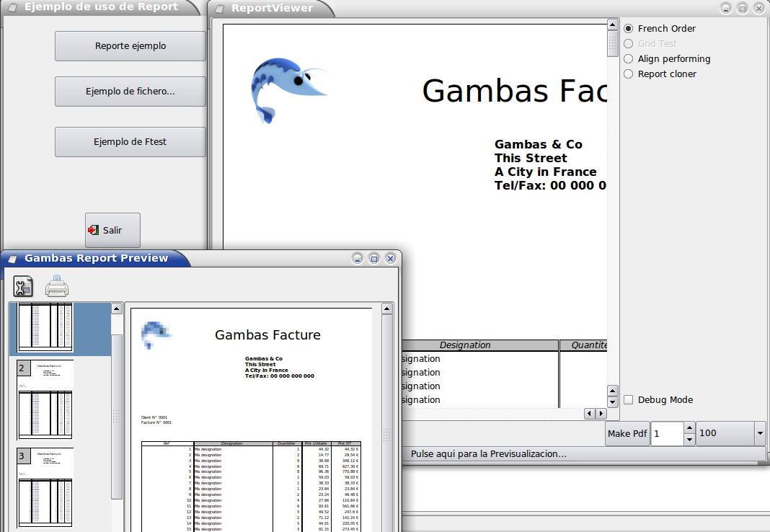This screenshot has width=770, height=532.
Task: Select page 2 thumbnail in the preview
Action: pos(45,400)
